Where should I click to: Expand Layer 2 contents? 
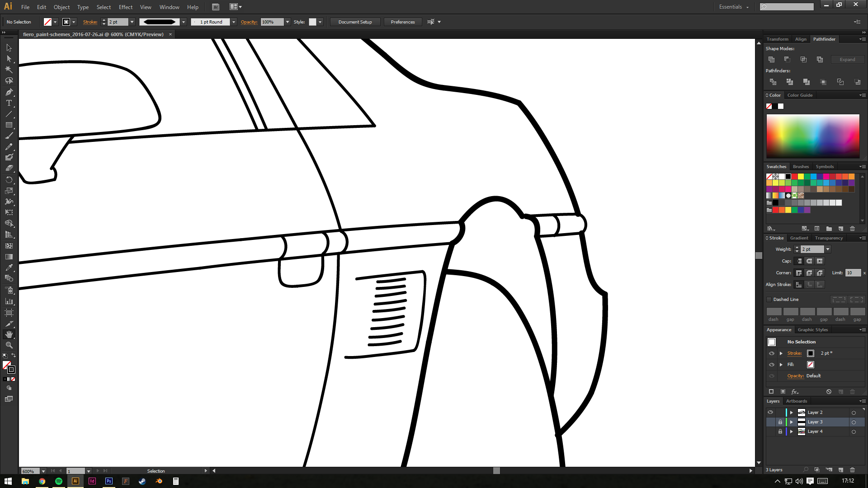(792, 413)
